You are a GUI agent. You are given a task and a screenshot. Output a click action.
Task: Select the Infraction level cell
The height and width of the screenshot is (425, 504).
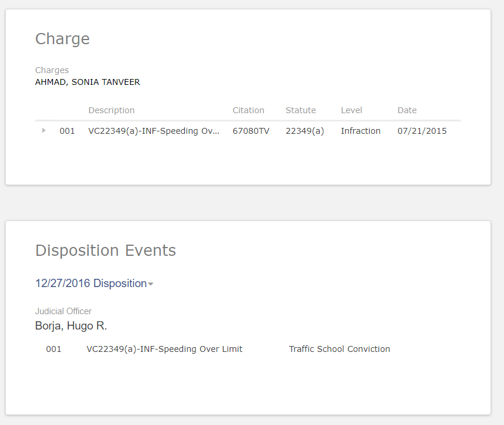click(x=360, y=131)
